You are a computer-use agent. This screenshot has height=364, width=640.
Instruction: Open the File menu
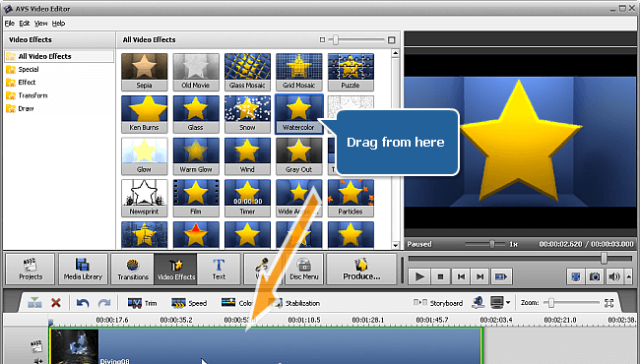[x=9, y=24]
